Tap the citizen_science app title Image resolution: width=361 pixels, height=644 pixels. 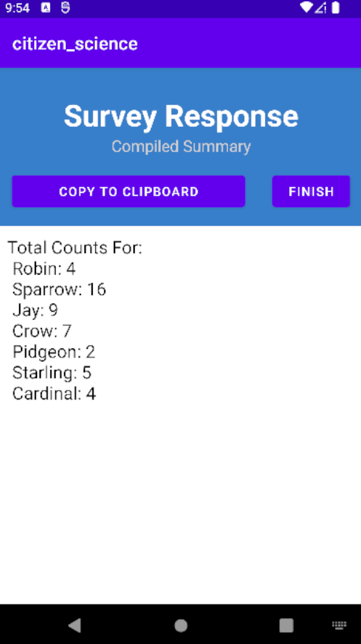click(x=75, y=44)
